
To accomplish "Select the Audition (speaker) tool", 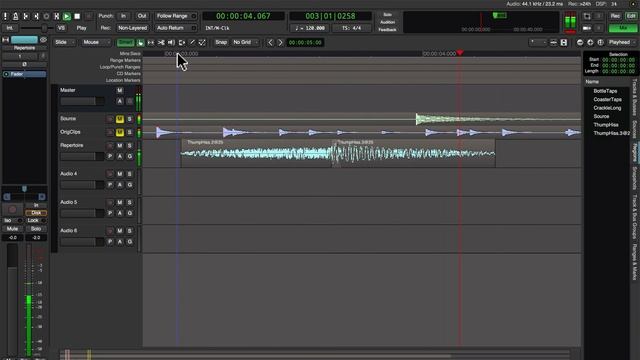I will 171,42.
